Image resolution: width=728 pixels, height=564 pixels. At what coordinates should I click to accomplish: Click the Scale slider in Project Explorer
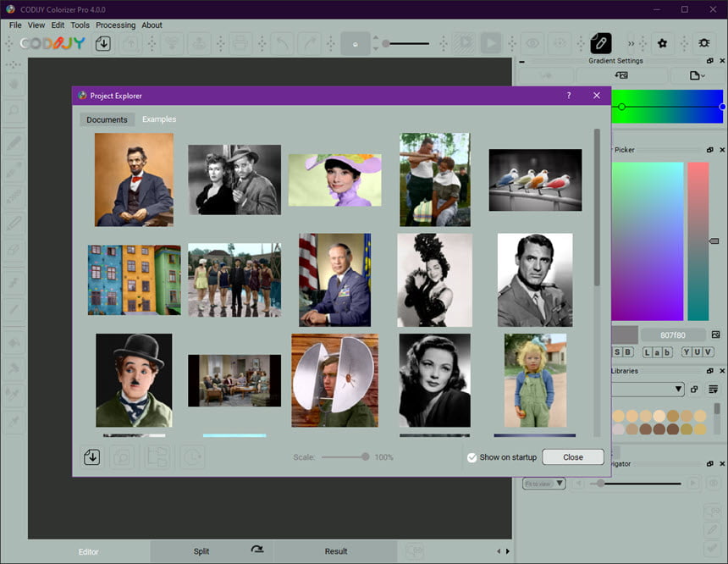click(345, 457)
